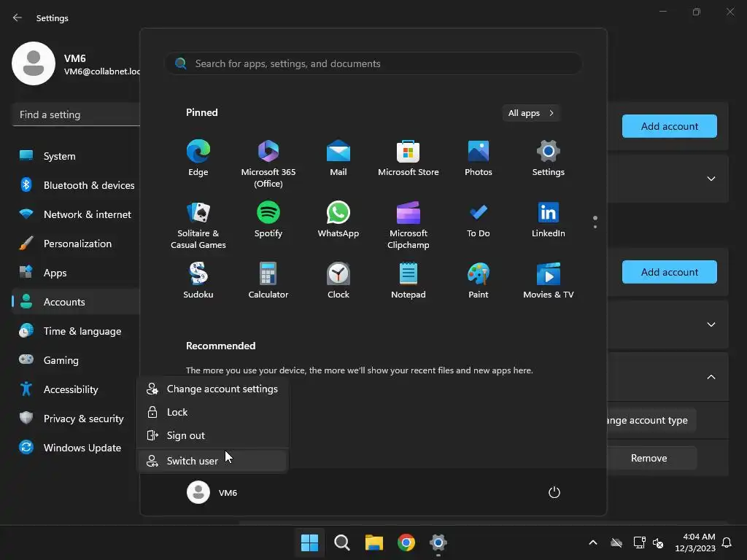Image resolution: width=747 pixels, height=560 pixels.
Task: Select Accounts in Settings sidebar
Action: [76, 302]
